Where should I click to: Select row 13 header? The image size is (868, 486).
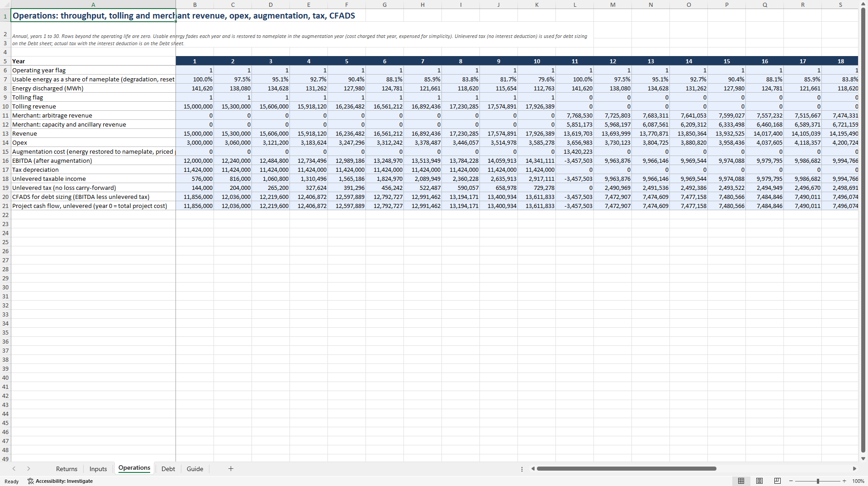pyautogui.click(x=5, y=133)
